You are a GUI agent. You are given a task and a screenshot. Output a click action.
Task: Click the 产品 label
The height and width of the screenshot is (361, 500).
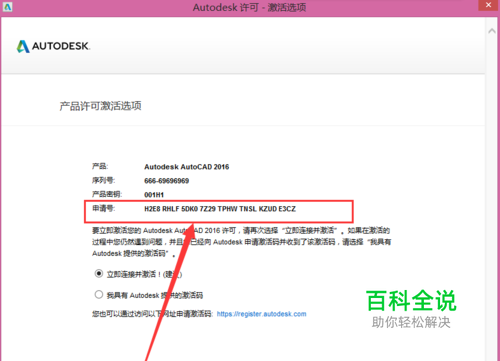100,166
